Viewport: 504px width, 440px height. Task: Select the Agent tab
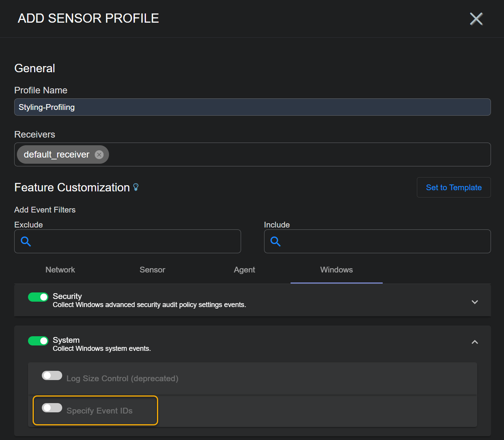(245, 270)
